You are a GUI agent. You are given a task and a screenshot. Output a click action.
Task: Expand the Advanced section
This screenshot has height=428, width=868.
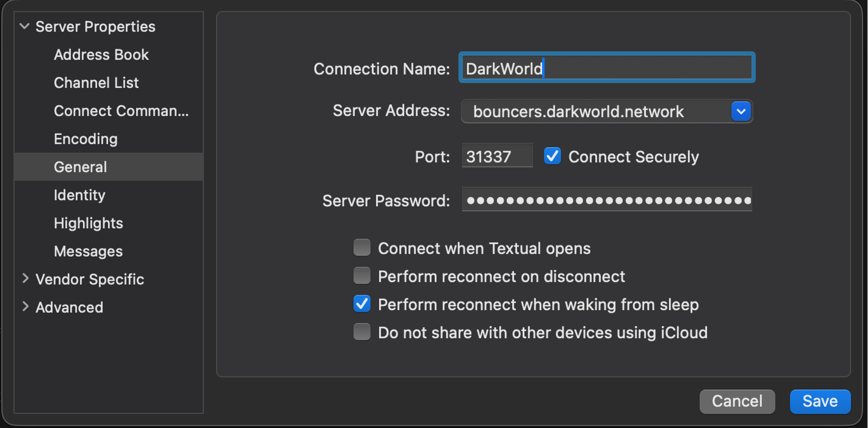[x=25, y=307]
